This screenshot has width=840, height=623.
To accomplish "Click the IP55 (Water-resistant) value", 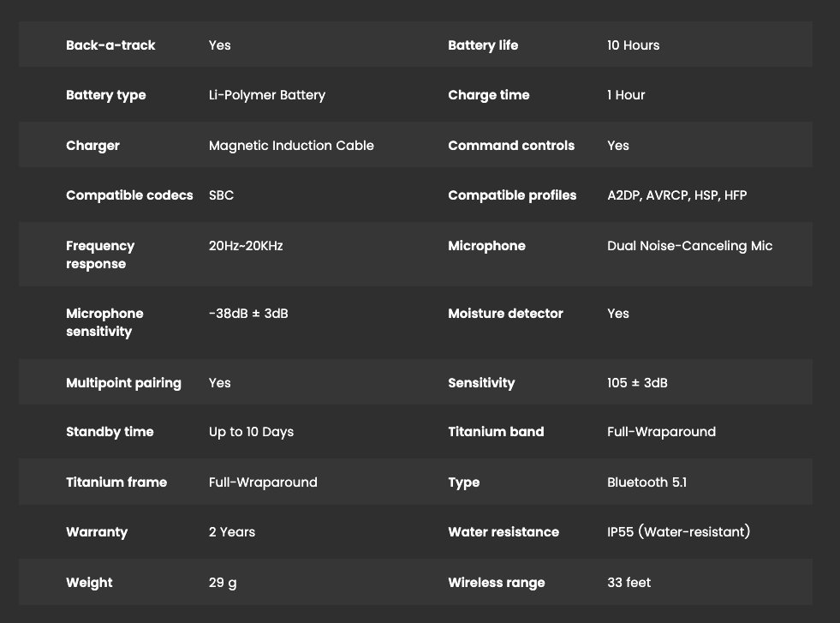I will pos(678,532).
